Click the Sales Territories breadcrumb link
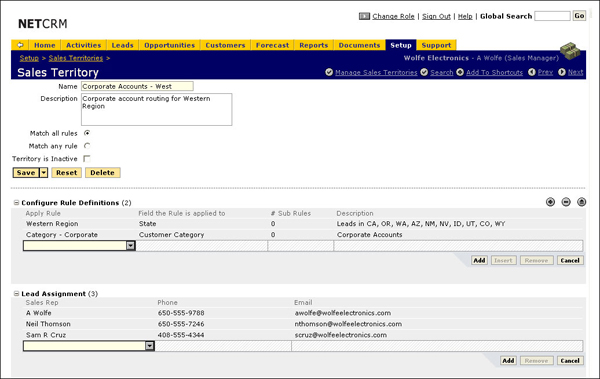600x379 pixels. pos(76,58)
